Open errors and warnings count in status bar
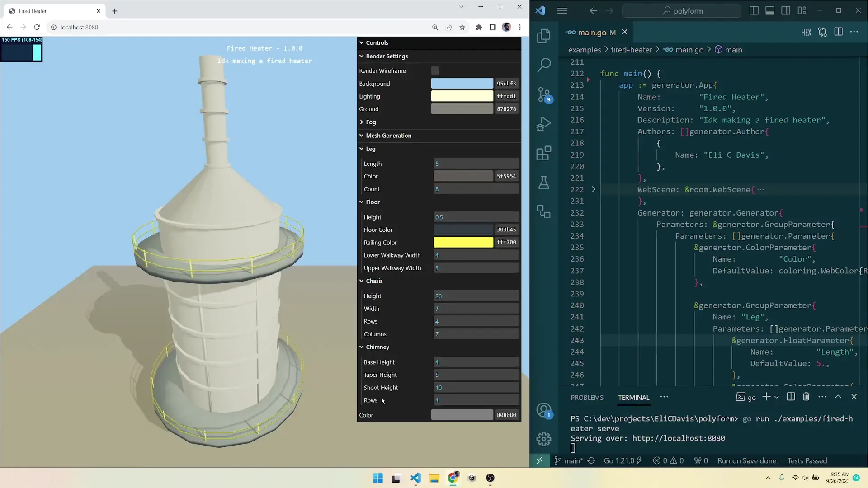Image resolution: width=868 pixels, height=488 pixels. click(x=668, y=460)
